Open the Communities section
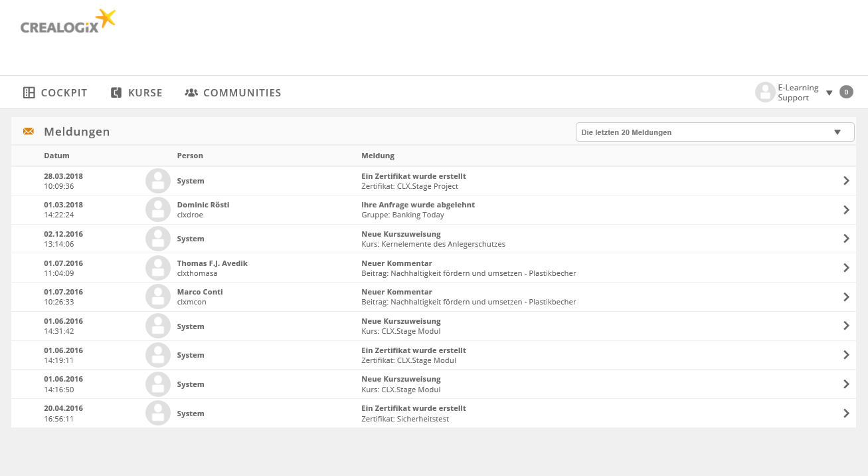 tap(233, 93)
